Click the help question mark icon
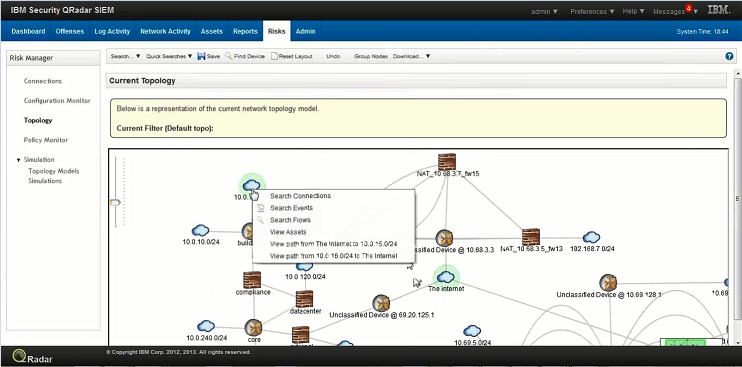The height and width of the screenshot is (367, 742). pyautogui.click(x=729, y=56)
